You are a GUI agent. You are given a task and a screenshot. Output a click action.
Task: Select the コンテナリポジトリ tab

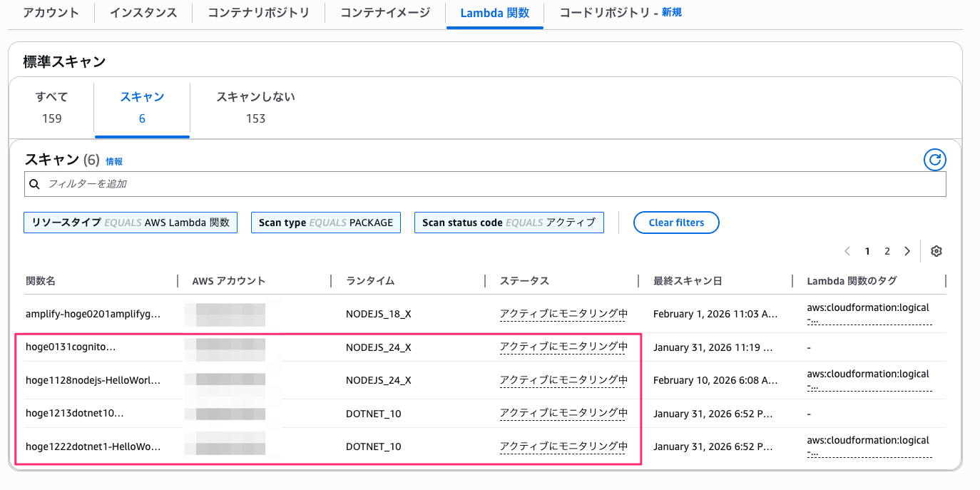tap(258, 13)
